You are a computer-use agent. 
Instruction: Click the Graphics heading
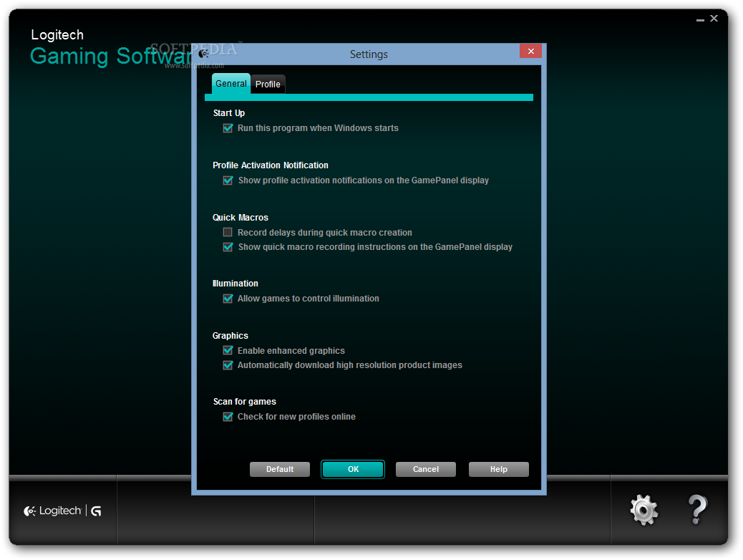pyautogui.click(x=230, y=336)
